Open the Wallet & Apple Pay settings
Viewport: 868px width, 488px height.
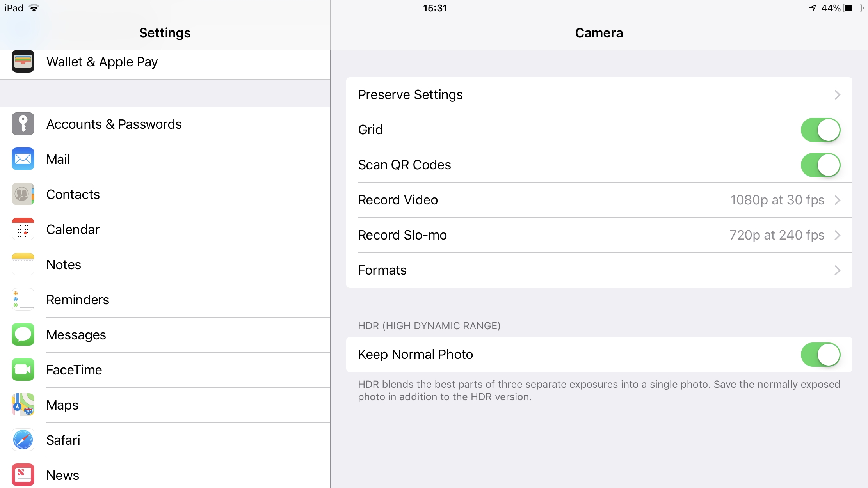pos(166,61)
